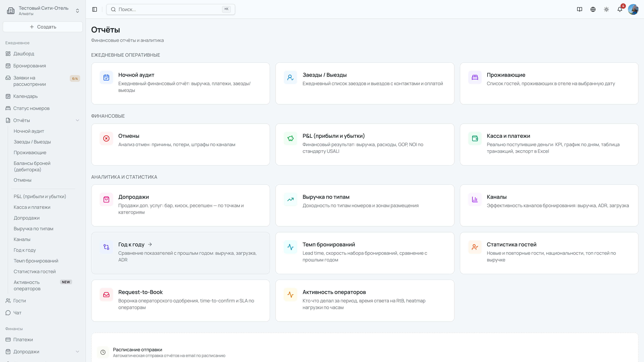Click the Расписание отправки clock icon
The image size is (644, 362).
tap(103, 352)
